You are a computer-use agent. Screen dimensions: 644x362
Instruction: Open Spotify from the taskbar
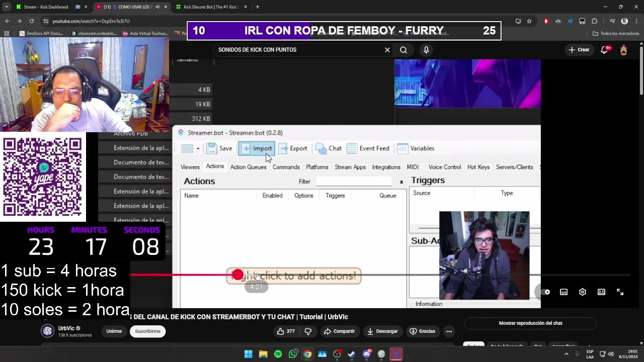278,354
